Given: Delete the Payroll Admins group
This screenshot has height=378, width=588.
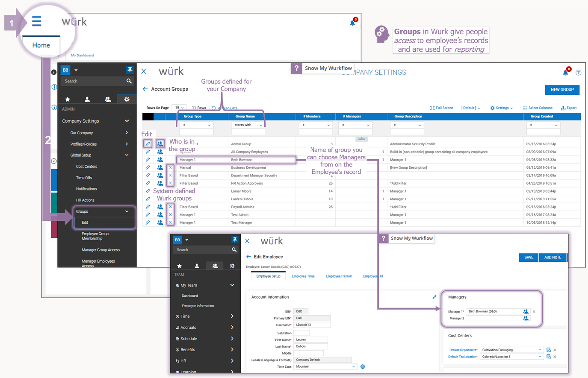Looking at the screenshot, I should pos(170,207).
